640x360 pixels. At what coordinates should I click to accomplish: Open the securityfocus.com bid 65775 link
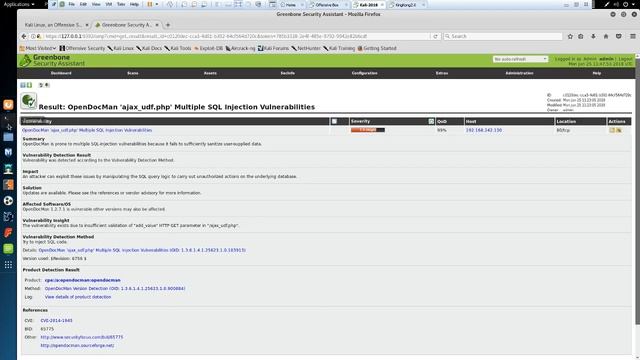[82, 337]
